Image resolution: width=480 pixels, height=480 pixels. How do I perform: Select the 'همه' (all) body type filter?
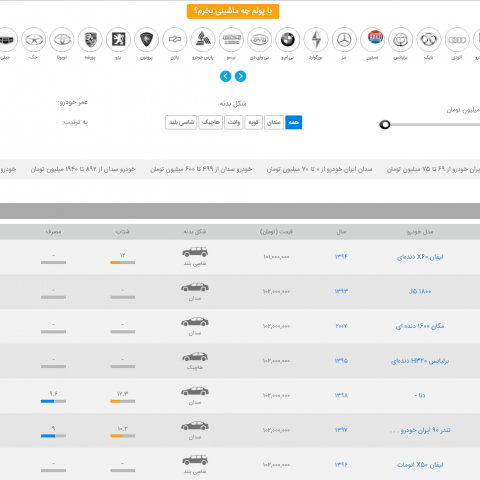point(294,122)
